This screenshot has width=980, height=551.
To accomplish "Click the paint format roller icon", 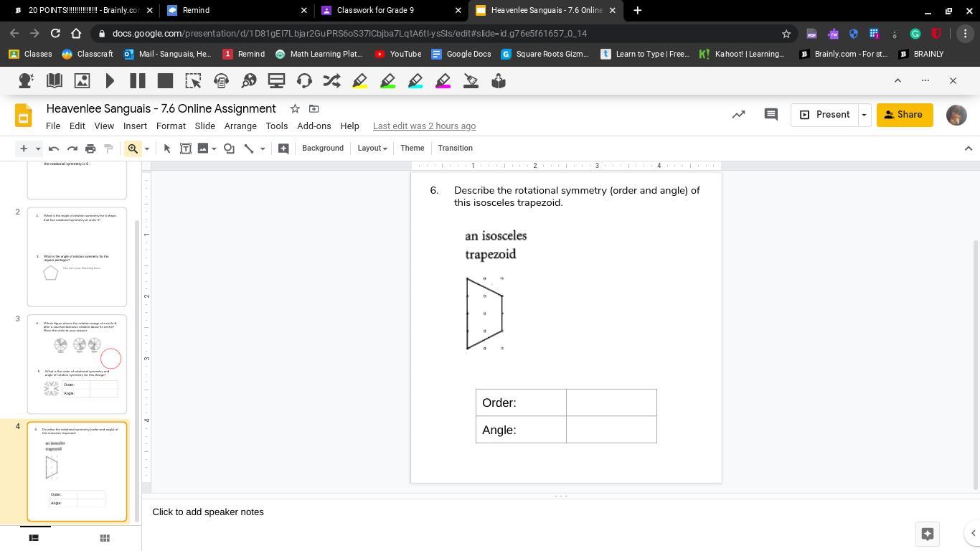I will click(x=109, y=149).
